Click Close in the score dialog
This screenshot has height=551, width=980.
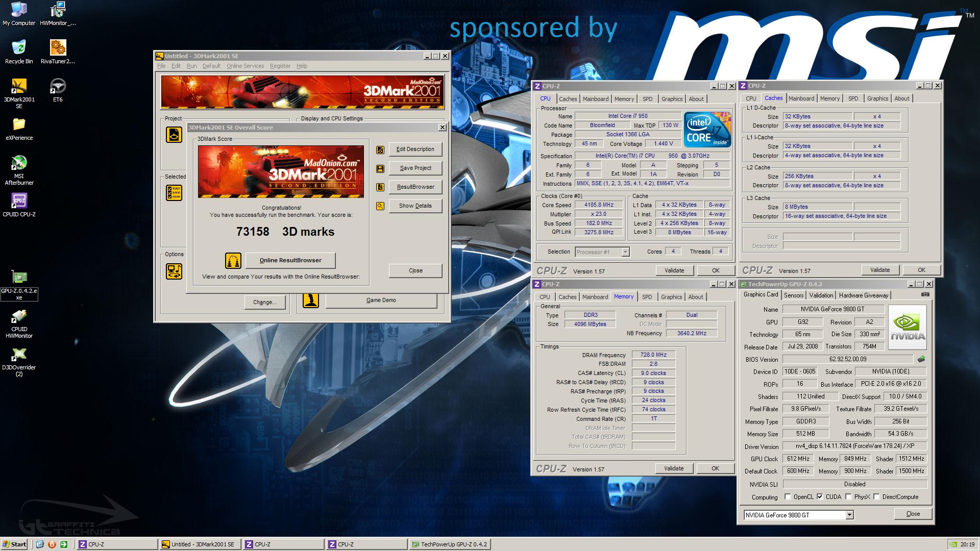pos(415,271)
